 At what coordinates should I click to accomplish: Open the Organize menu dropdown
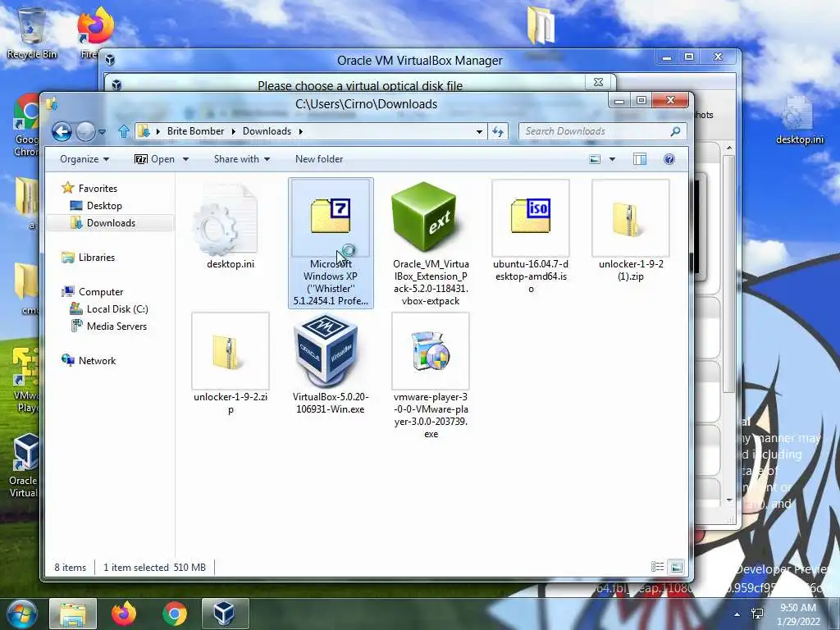coord(84,159)
